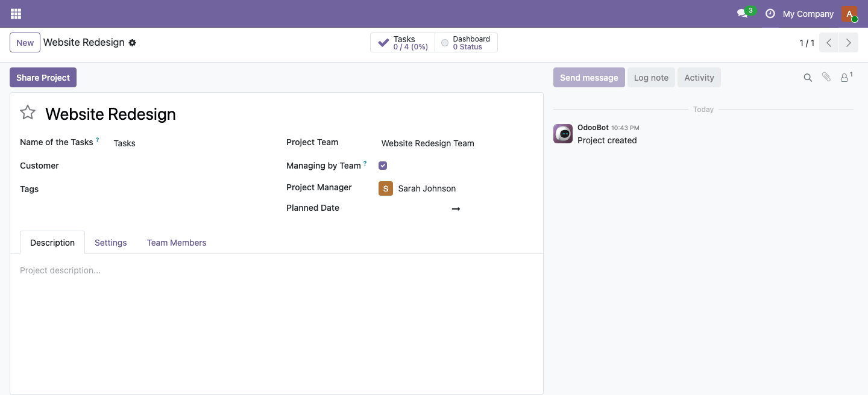Open the apps grid menu
868x395 pixels.
click(x=16, y=13)
